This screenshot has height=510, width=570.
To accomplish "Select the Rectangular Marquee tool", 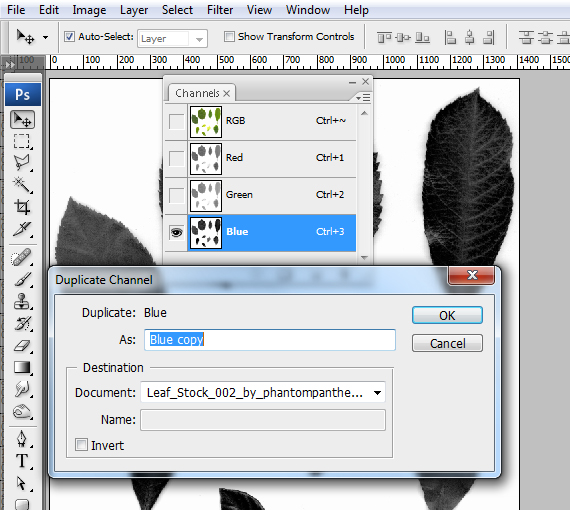I will click(22, 141).
